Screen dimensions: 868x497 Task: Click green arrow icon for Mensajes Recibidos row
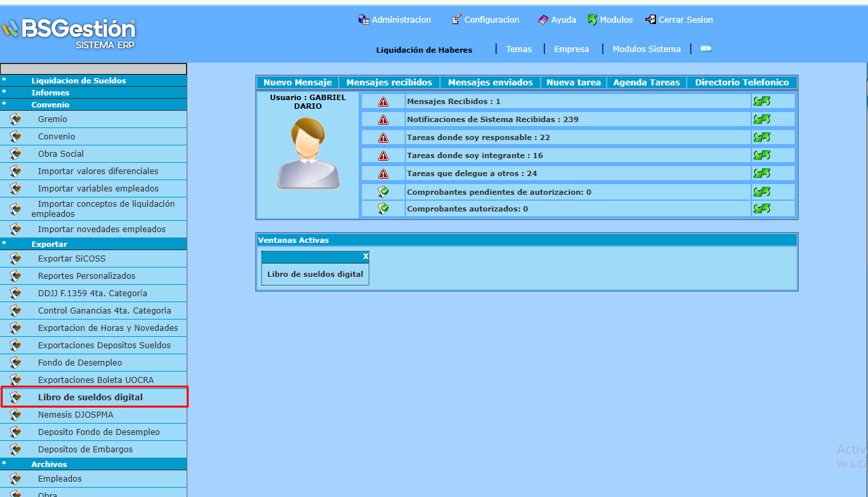click(x=761, y=101)
